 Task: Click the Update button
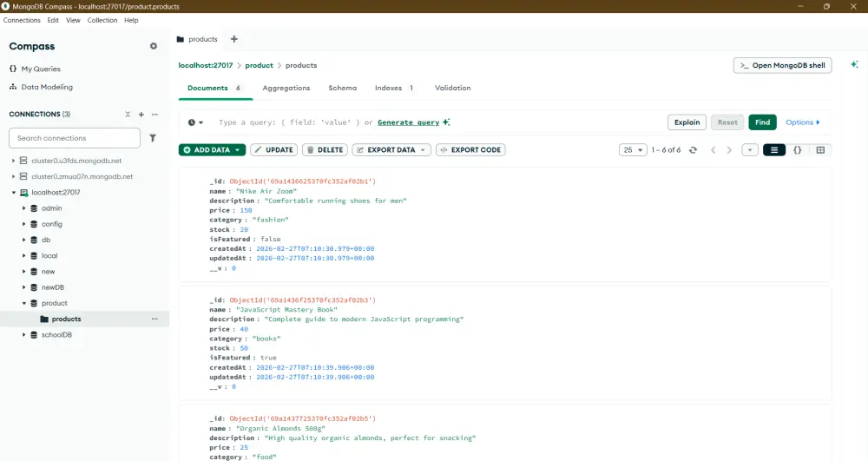click(274, 150)
